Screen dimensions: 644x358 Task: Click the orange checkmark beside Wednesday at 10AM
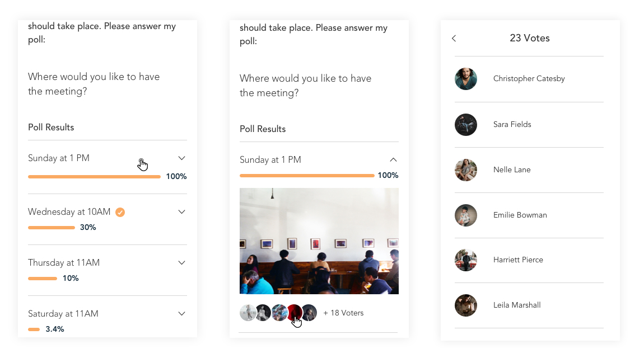(x=120, y=212)
